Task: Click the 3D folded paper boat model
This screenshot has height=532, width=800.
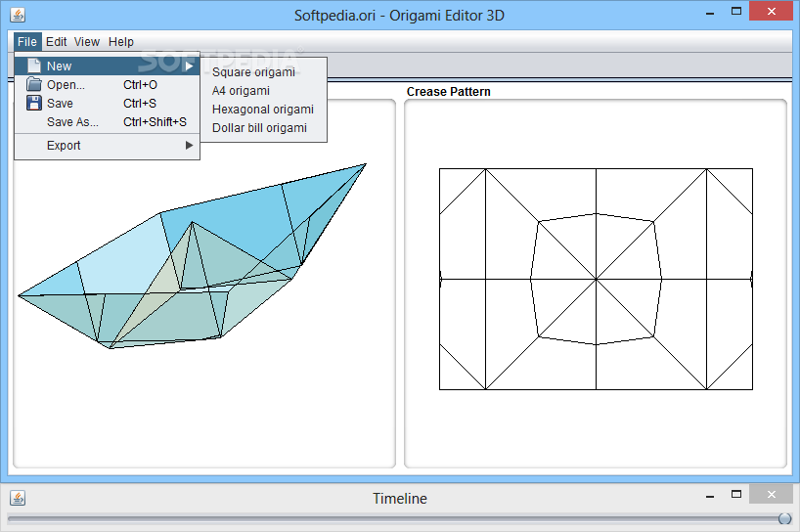Action: pyautogui.click(x=193, y=256)
